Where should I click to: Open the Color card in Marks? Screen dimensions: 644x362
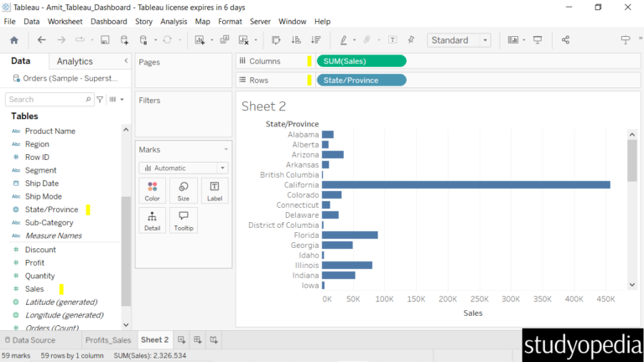(x=153, y=191)
